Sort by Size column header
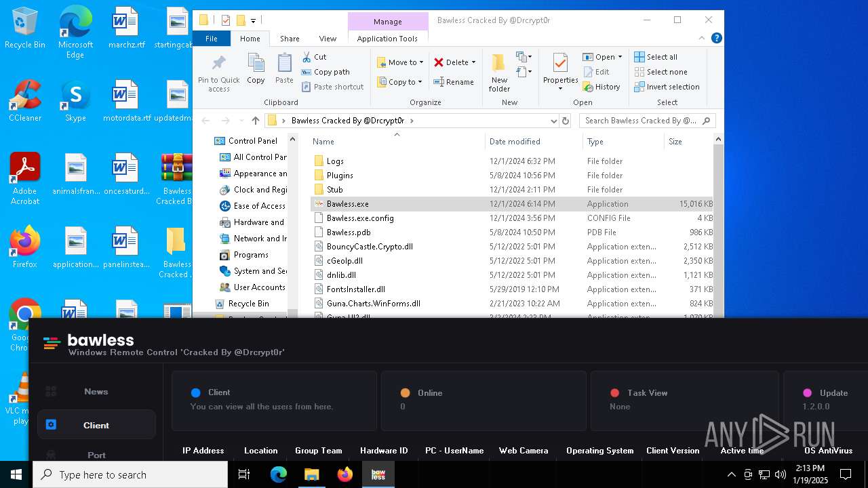 [675, 142]
